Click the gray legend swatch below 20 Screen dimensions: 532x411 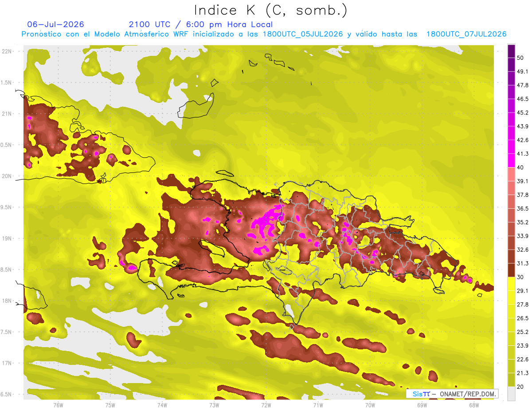[511, 393]
